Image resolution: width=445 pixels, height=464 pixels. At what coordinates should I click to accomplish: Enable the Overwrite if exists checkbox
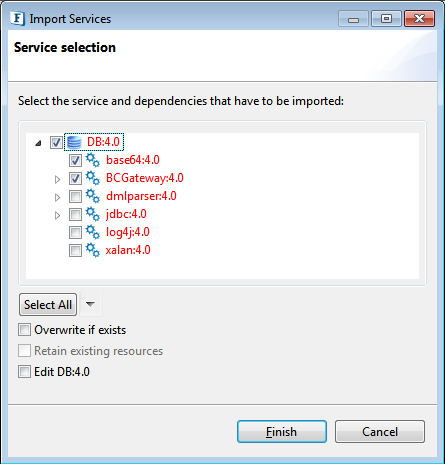click(x=24, y=330)
